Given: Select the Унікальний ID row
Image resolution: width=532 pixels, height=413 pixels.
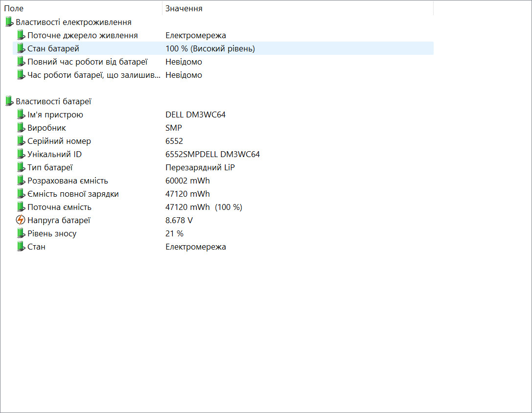Looking at the screenshot, I should pyautogui.click(x=223, y=155).
